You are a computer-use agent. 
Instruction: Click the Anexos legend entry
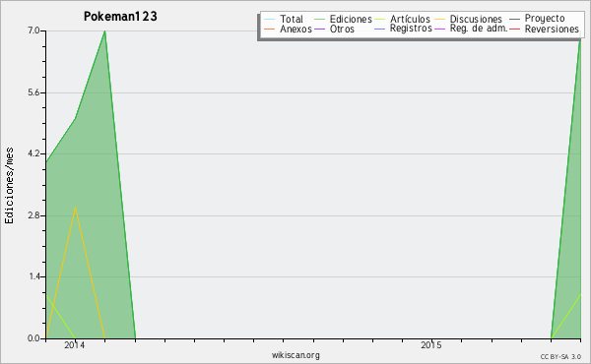click(288, 29)
